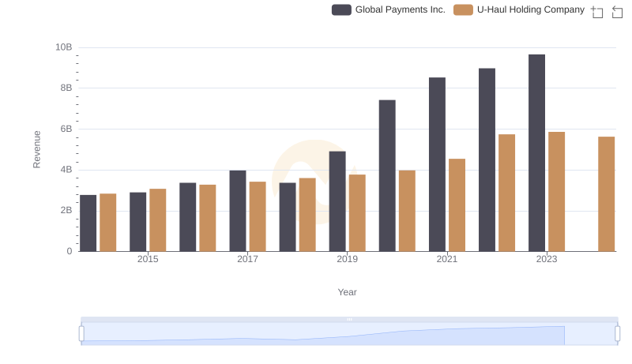This screenshot has width=632, height=364.
Task: Toggle the U-Haul Holding Company legend label
Action: [x=530, y=9]
